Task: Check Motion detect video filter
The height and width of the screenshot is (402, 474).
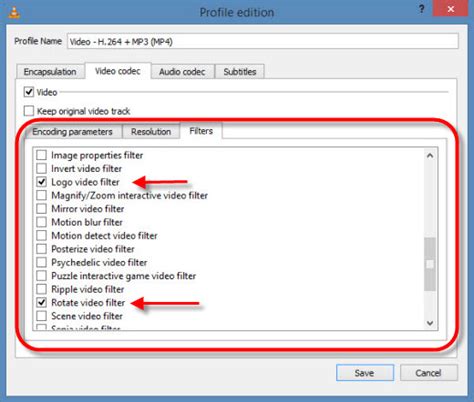Action: pos(41,235)
